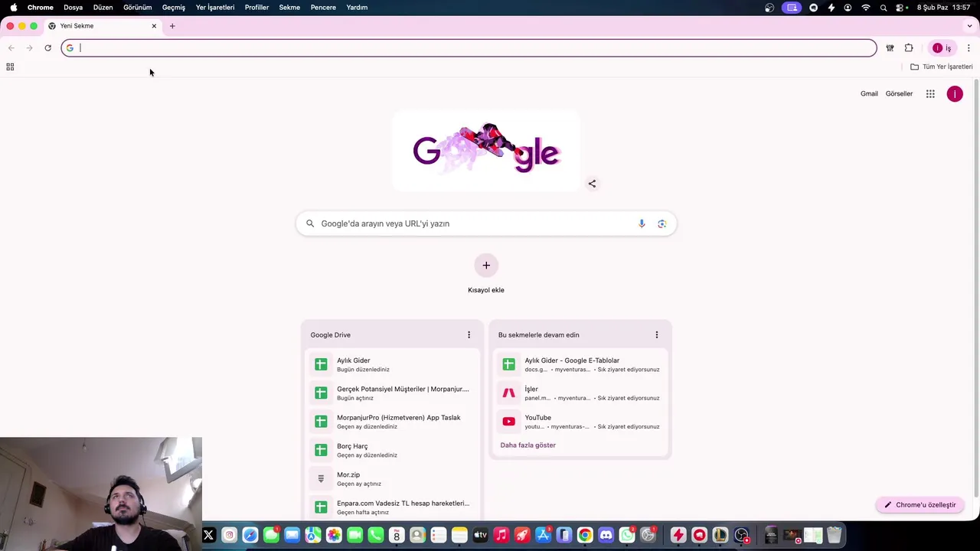Close the Yeni Sekme tab
The height and width of the screenshot is (551, 980).
tap(154, 26)
